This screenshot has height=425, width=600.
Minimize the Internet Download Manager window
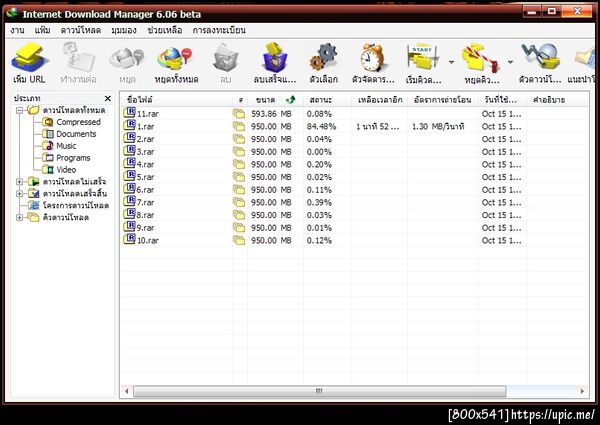pyautogui.click(x=532, y=11)
